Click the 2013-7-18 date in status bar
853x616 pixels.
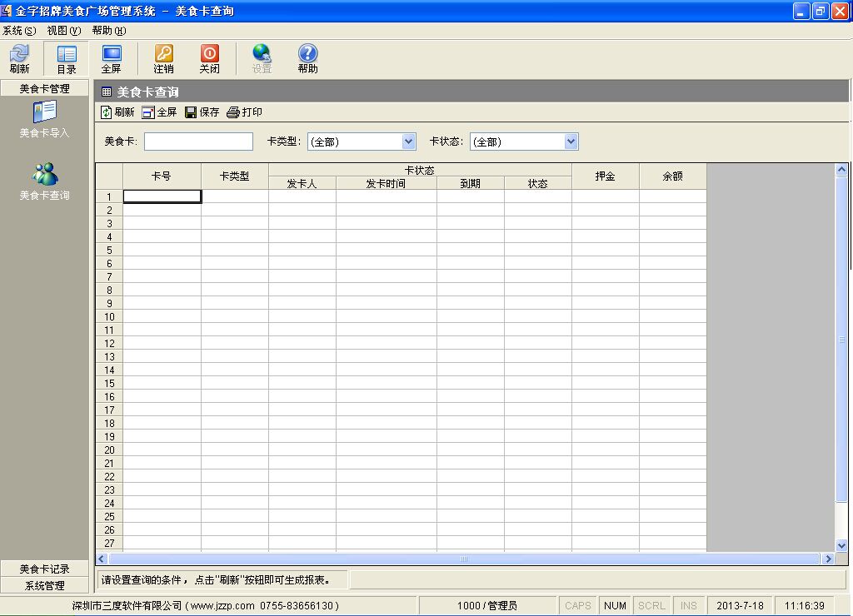740,605
